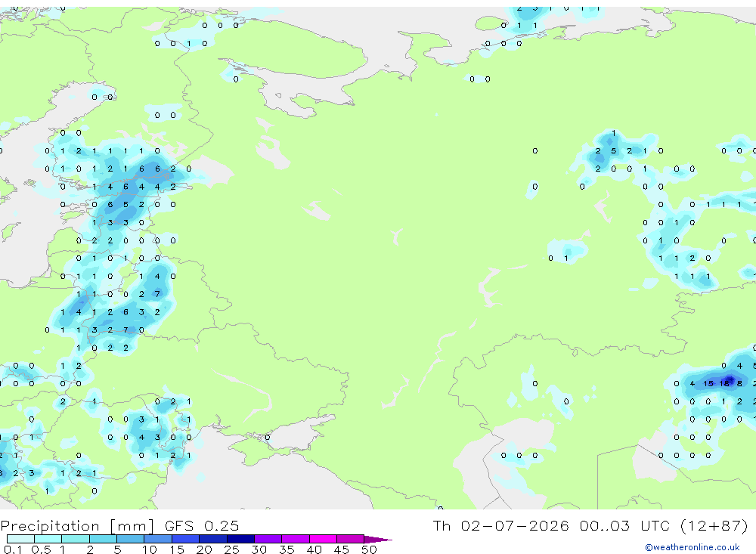Click the legend scale label '0.1'

click(x=13, y=549)
